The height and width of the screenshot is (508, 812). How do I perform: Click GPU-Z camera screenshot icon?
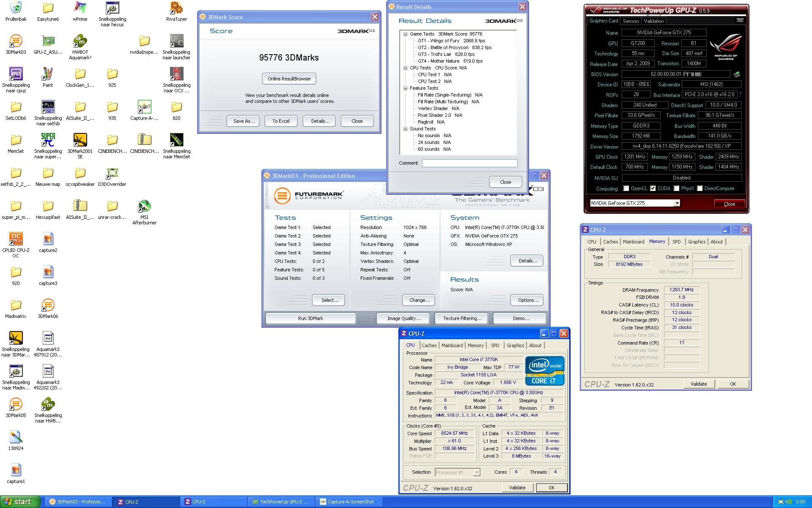740,20
